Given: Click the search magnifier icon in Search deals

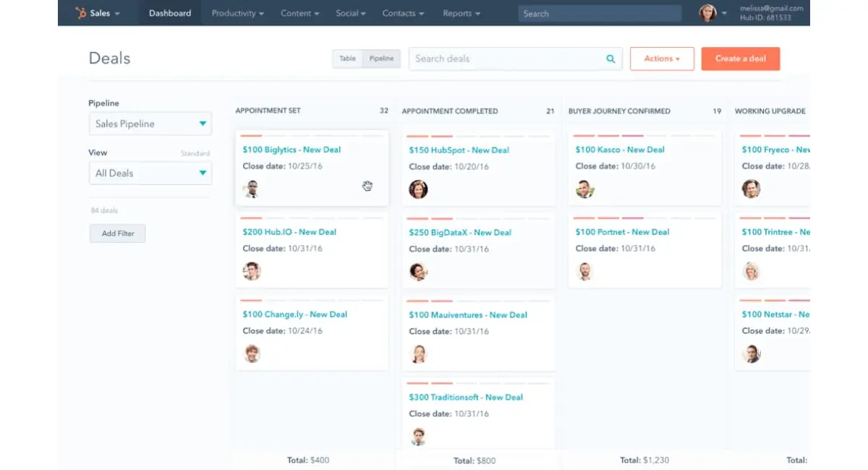Looking at the screenshot, I should [x=610, y=59].
